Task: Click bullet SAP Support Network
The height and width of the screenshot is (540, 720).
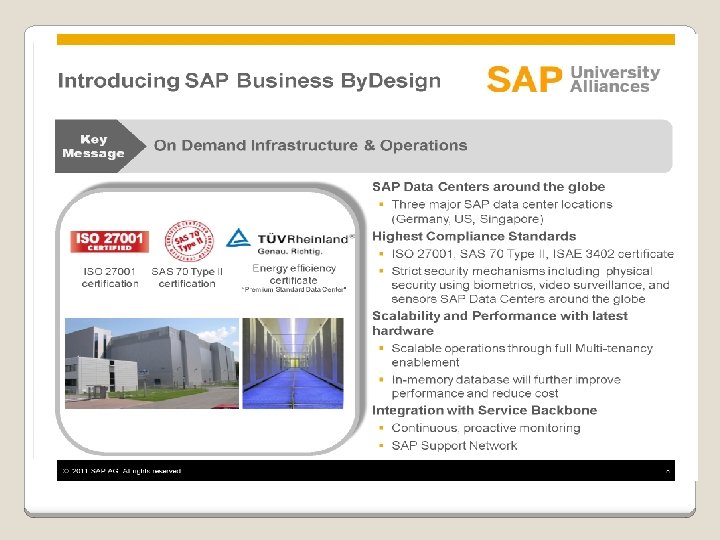Action: coord(454,445)
